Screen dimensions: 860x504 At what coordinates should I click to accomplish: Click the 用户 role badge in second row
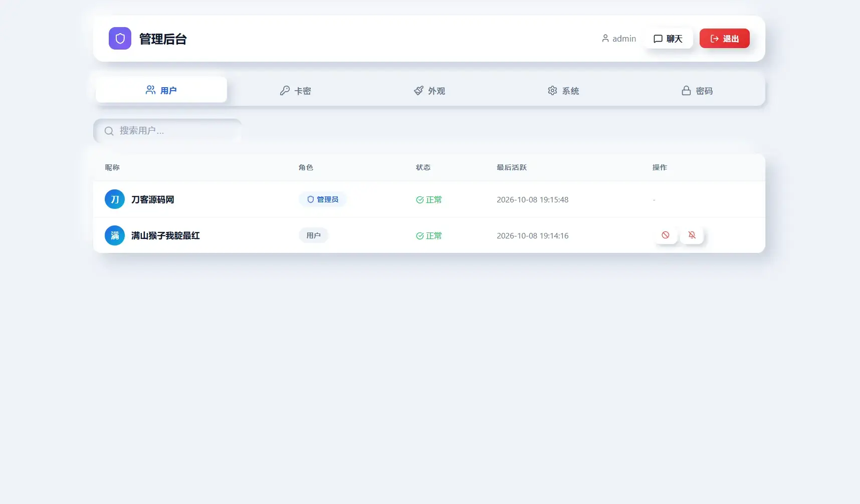pyautogui.click(x=314, y=235)
